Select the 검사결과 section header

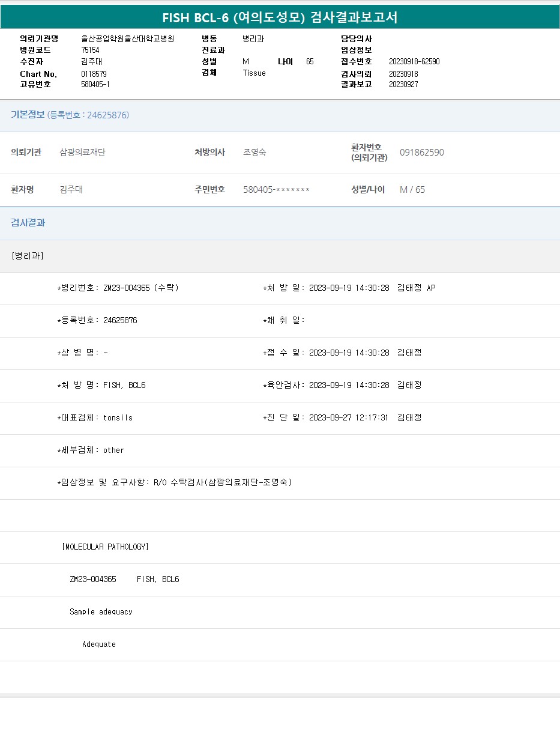pos(28,223)
